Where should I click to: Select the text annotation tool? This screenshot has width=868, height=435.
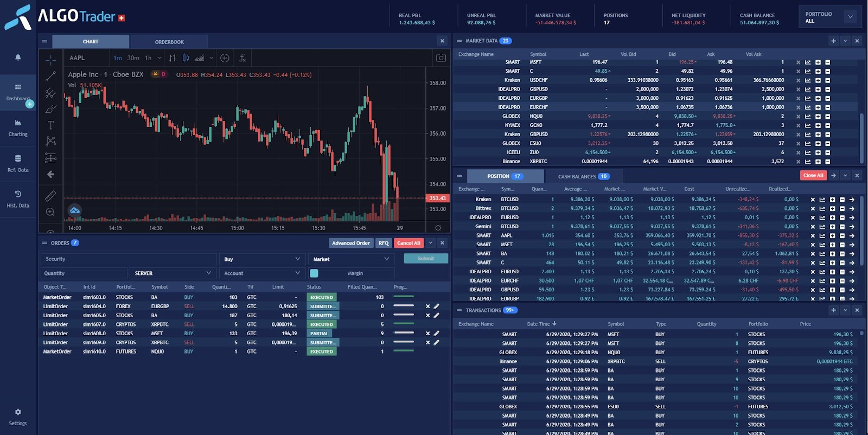[50, 125]
